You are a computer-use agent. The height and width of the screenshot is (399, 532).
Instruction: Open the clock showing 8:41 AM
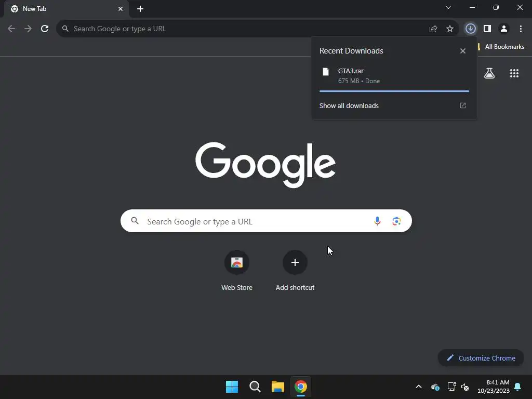click(494, 387)
